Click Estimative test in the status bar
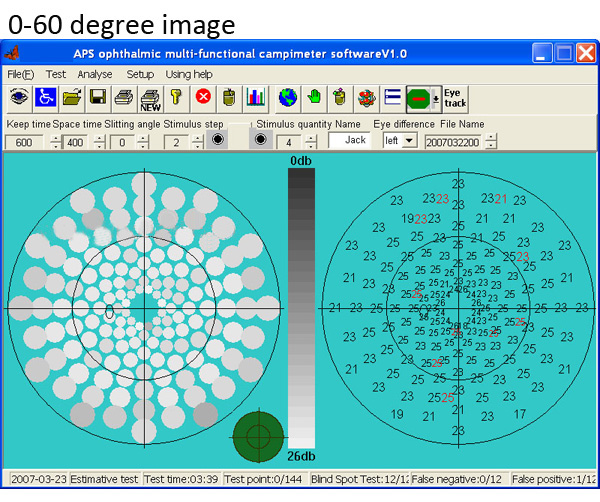 pyautogui.click(x=104, y=479)
